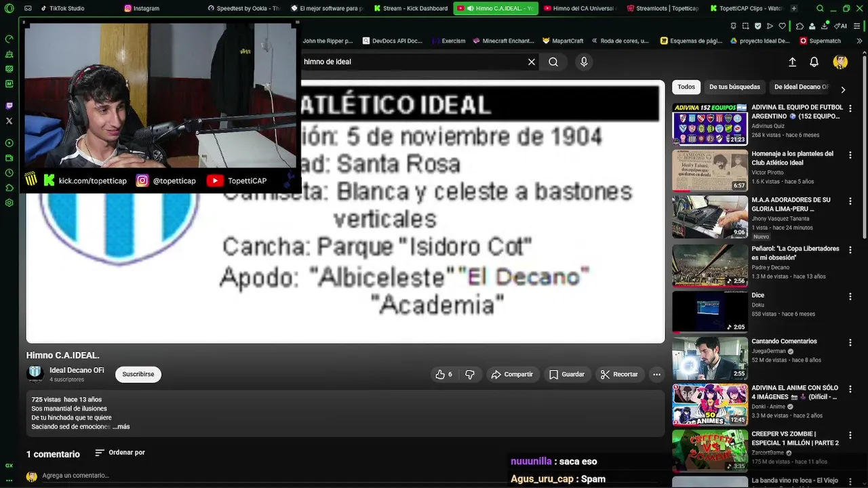Open the extensions cube in browser toolbar
The height and width of the screenshot is (488, 868).
tap(800, 26)
